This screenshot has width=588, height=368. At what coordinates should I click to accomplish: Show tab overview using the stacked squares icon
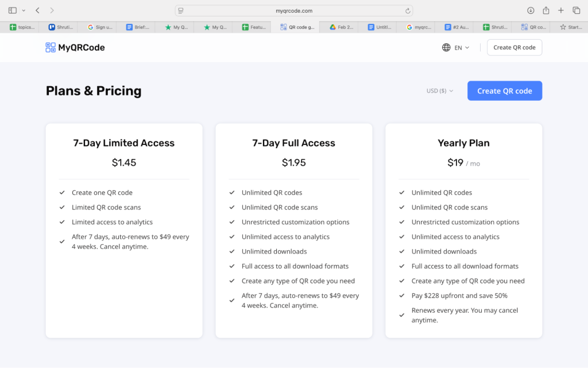click(577, 10)
